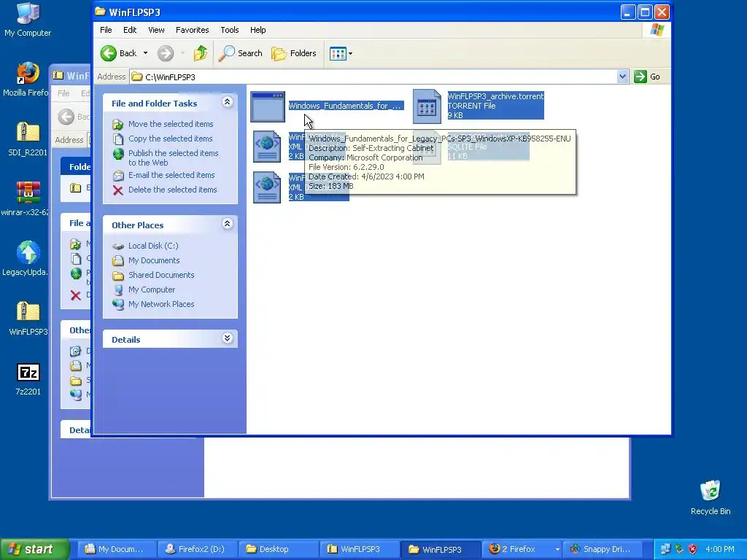
Task: Click the Back arrow in front window
Action: (x=119, y=53)
